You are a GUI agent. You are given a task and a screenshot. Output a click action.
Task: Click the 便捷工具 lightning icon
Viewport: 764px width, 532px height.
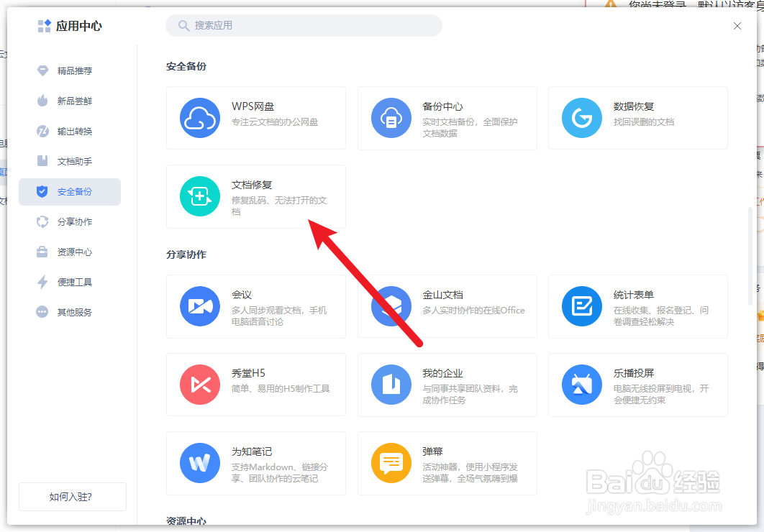tap(43, 282)
